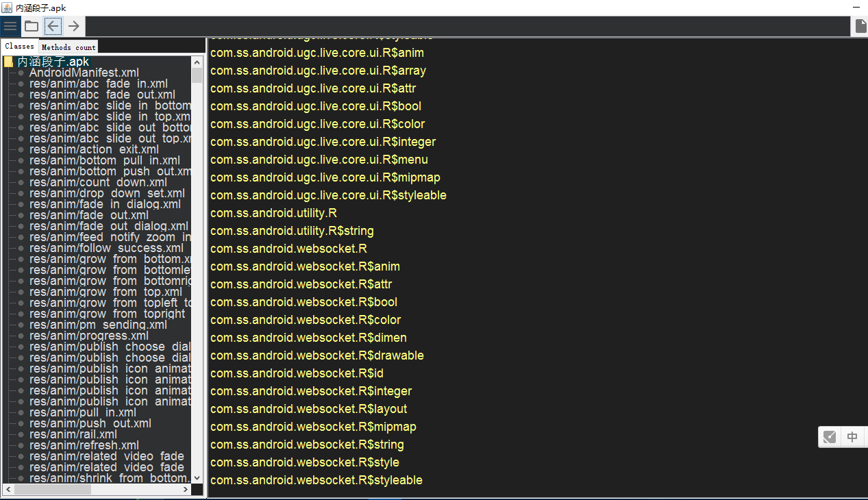Switch to the Methods count tab
The image size is (868, 500).
pos(69,47)
